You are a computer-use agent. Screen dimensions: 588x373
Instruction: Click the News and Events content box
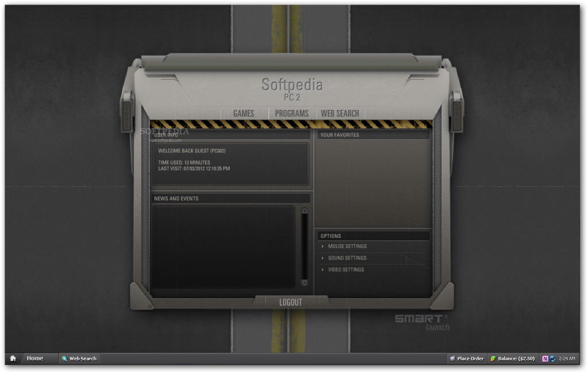pyautogui.click(x=223, y=247)
